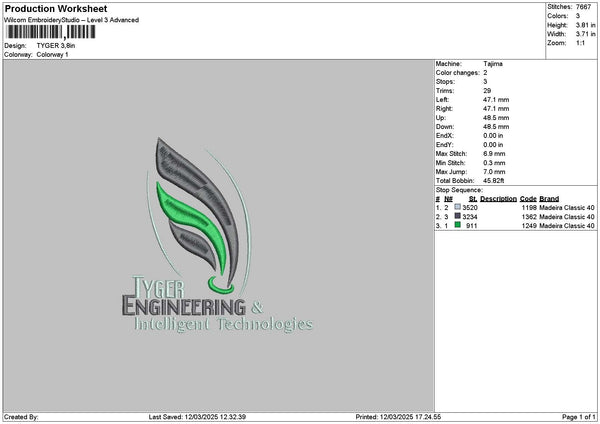Viewport: 600px width, 424px height.
Task: Click the Max Stitch value 6.9 mm
Action: [494, 154]
